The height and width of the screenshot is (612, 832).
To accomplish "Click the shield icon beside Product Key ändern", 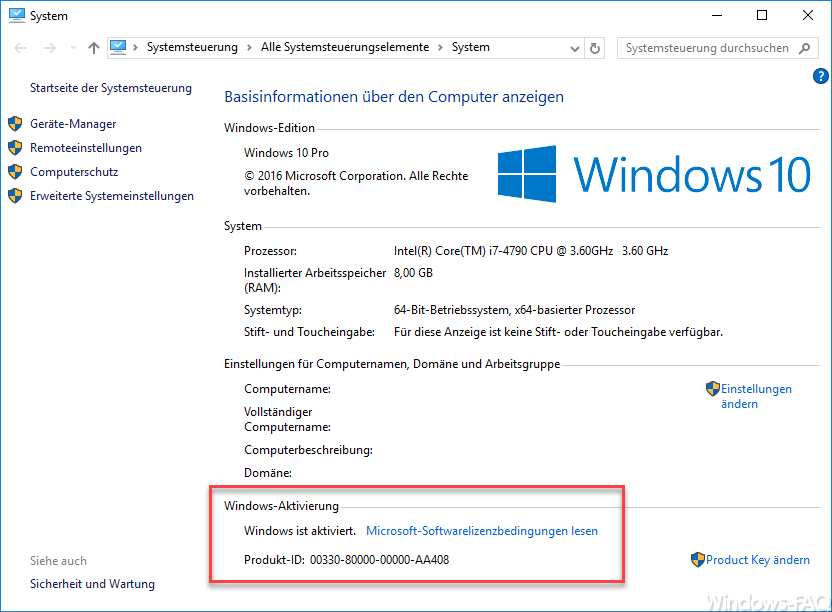I will (x=698, y=560).
